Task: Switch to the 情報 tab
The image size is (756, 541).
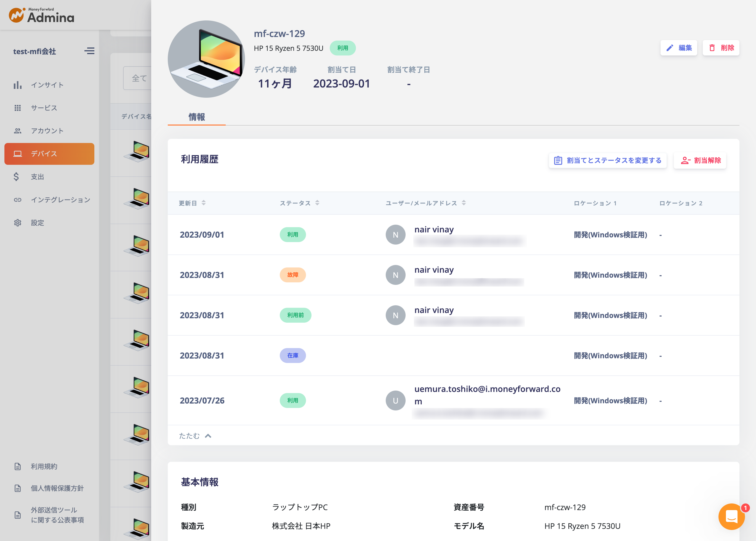Action: 196,117
